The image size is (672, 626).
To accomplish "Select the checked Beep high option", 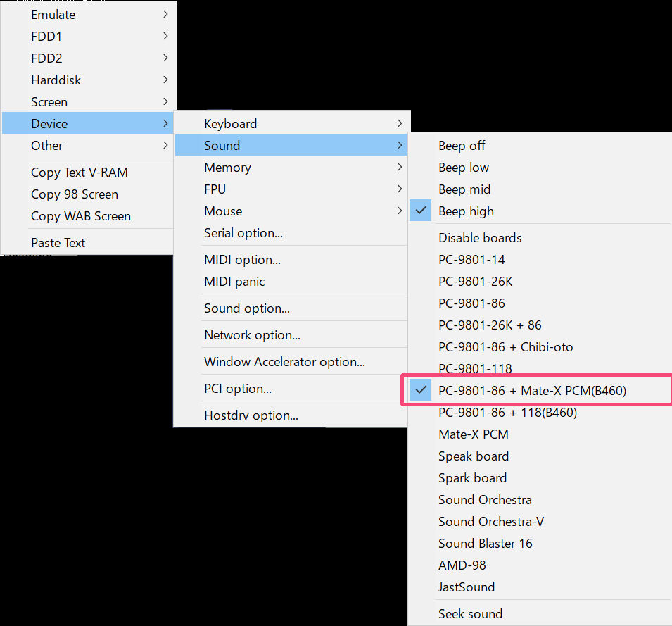I will click(x=540, y=211).
